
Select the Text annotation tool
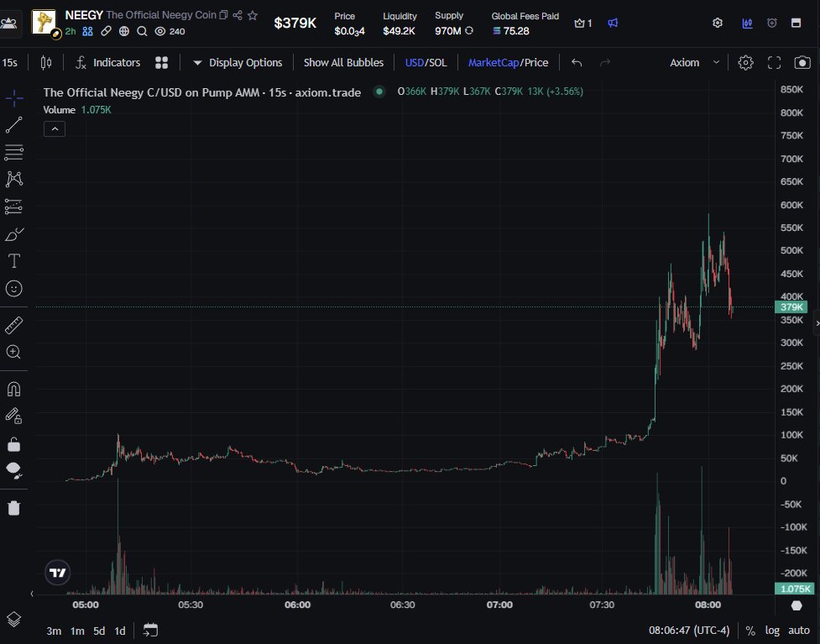14,261
